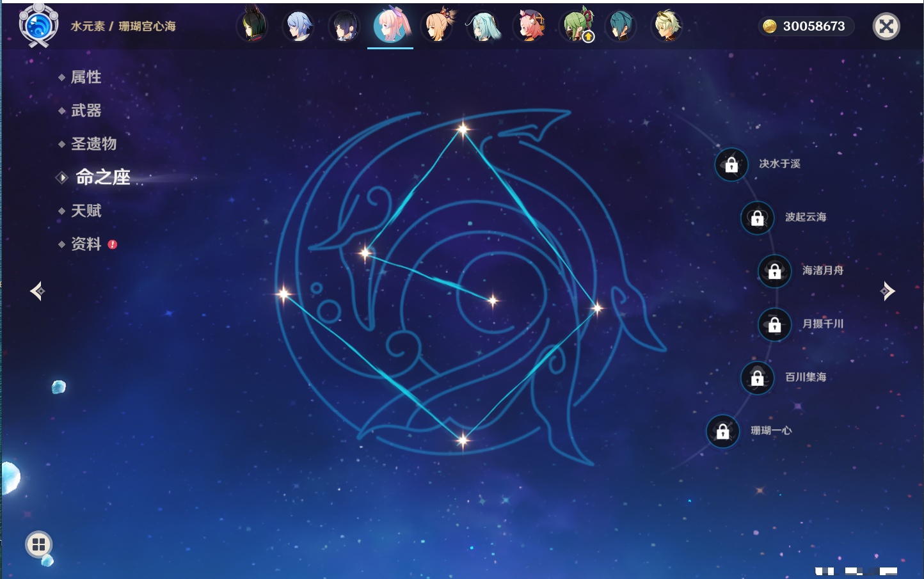Click the leftmost constellation star
The width and height of the screenshot is (924, 579).
tap(283, 294)
